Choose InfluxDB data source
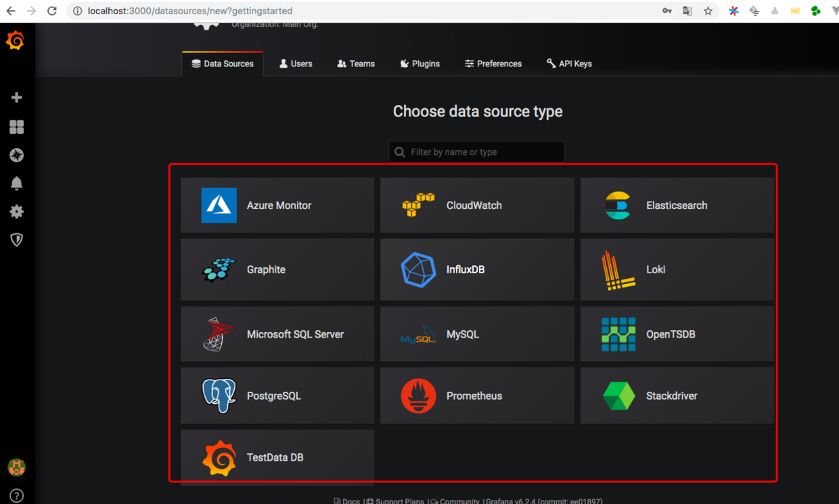839x504 pixels. coord(477,269)
